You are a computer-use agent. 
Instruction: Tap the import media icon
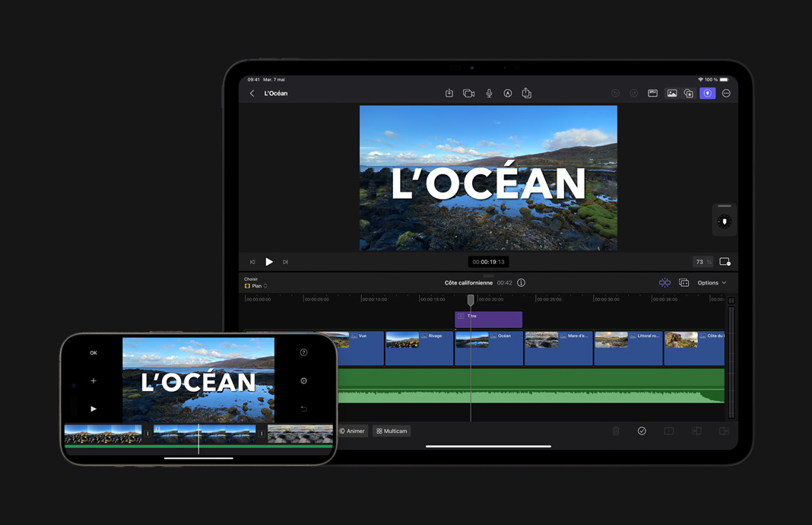pos(449,93)
